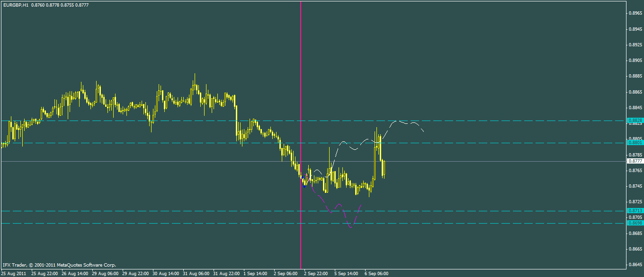The image size is (644, 277).
Task: Select the 0.8828 cyan price level label
Action: (635, 121)
